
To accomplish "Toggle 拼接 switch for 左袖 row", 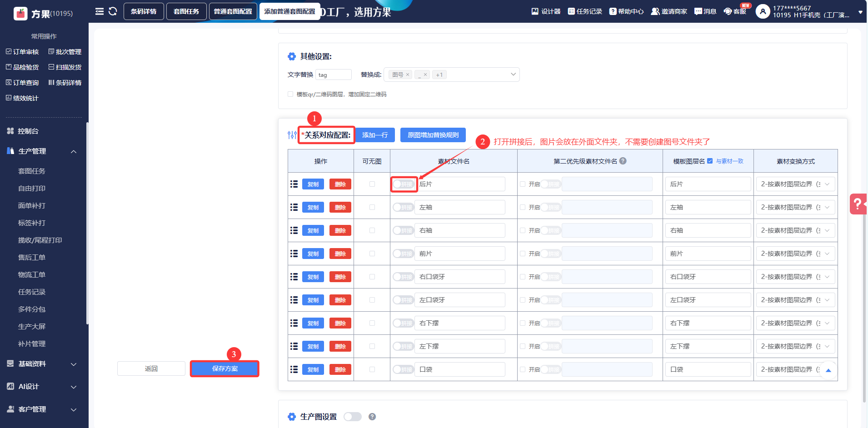I will coord(403,207).
